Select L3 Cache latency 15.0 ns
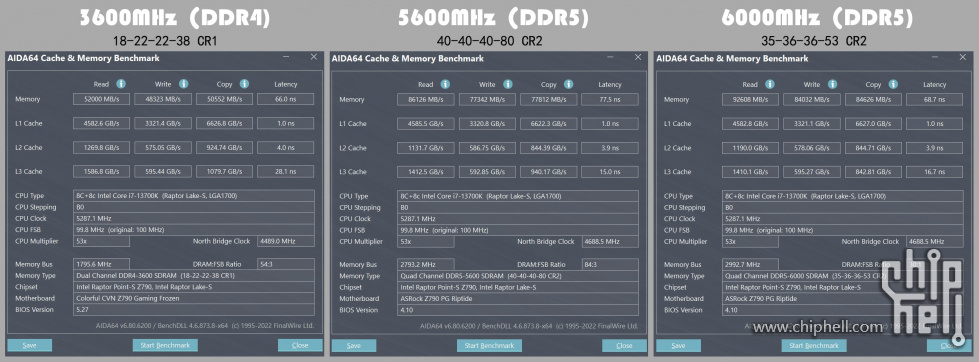Screen dimensions: 979x362 [x=610, y=172]
